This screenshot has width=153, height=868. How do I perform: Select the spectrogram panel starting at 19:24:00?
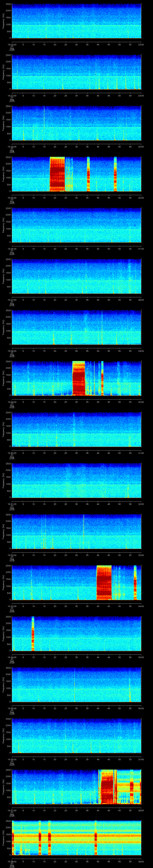(77, 123)
